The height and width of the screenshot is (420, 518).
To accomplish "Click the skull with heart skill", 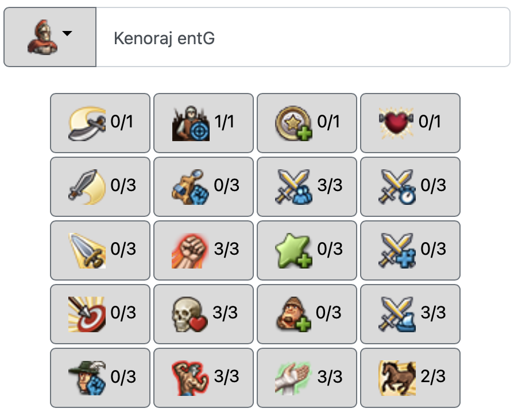I will (203, 314).
